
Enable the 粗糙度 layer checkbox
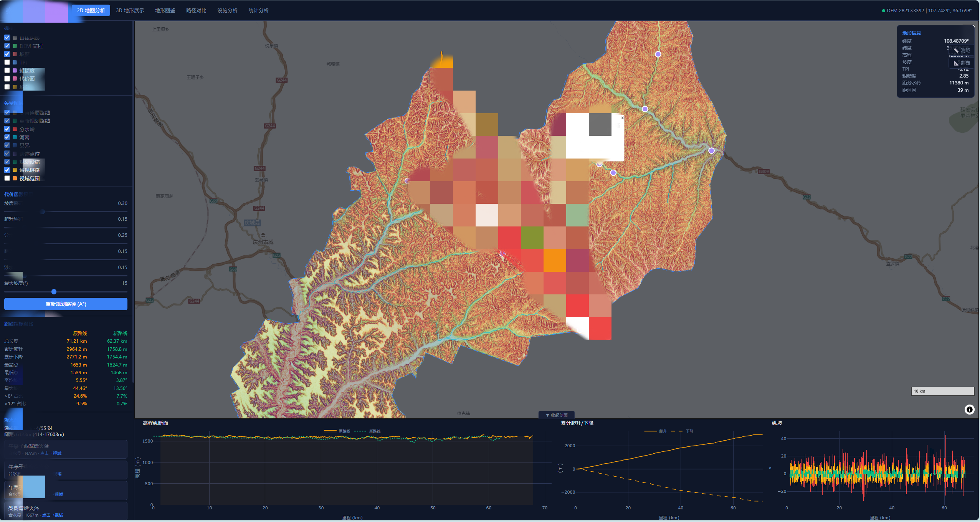(7, 71)
